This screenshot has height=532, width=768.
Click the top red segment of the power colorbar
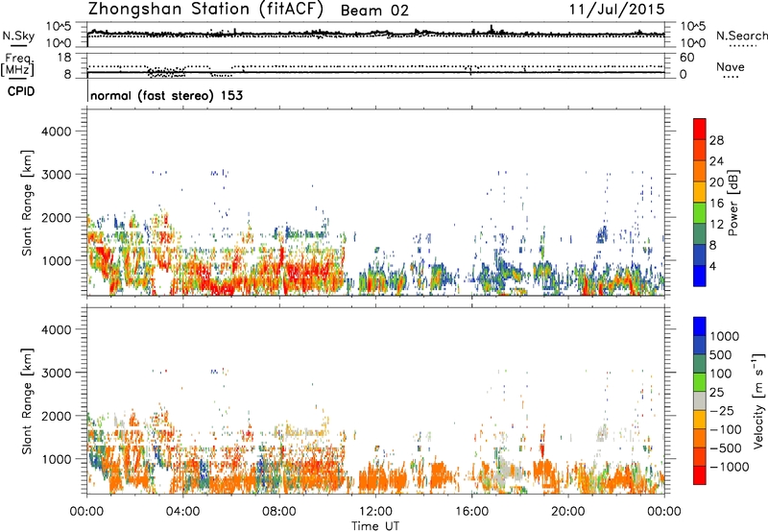point(700,129)
